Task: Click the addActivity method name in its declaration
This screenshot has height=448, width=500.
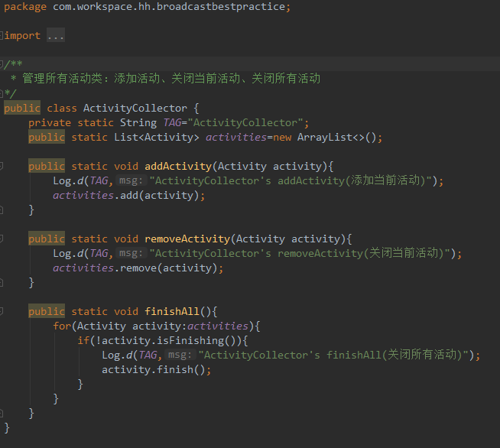Action: pos(178,166)
